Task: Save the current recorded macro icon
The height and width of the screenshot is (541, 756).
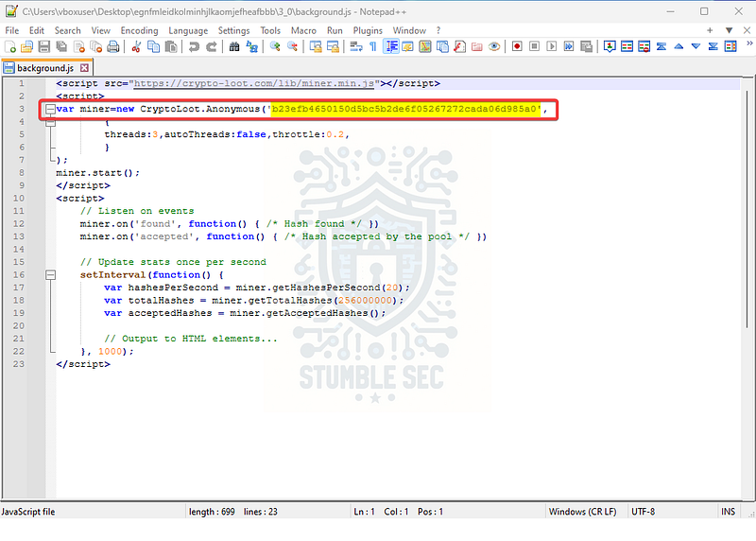Action: 586,46
